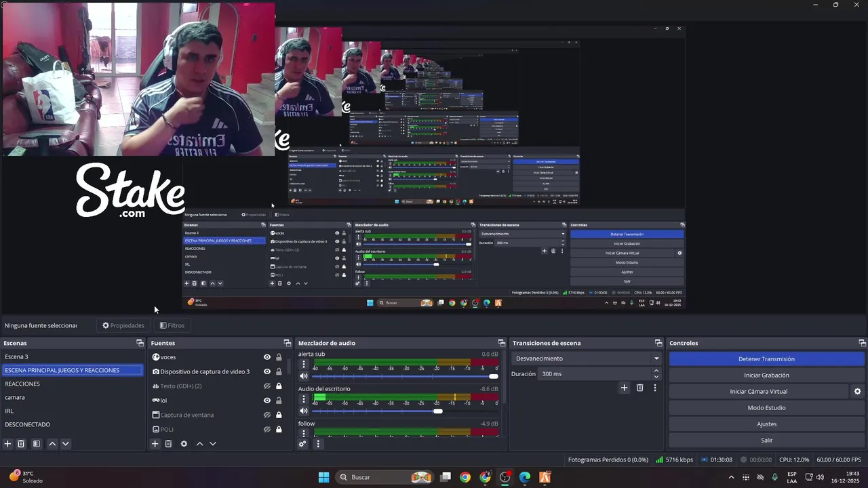Move the selected scene down
The image size is (868, 488).
click(65, 444)
